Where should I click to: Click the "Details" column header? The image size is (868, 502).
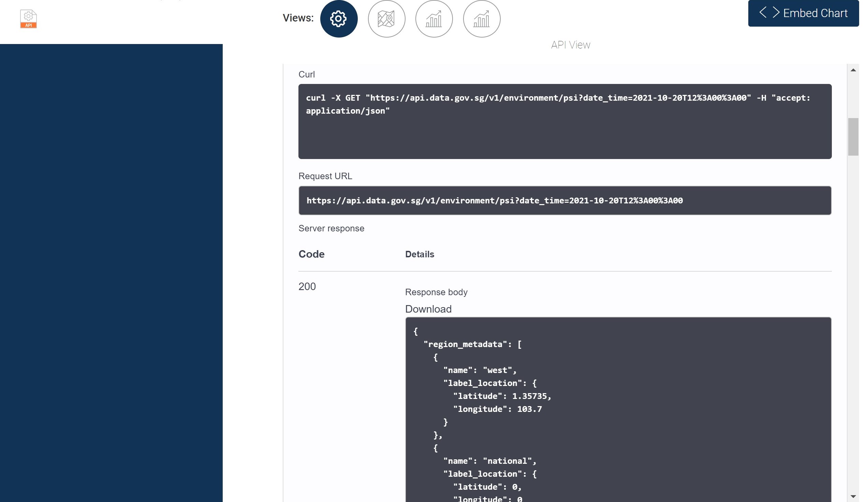pyautogui.click(x=420, y=254)
